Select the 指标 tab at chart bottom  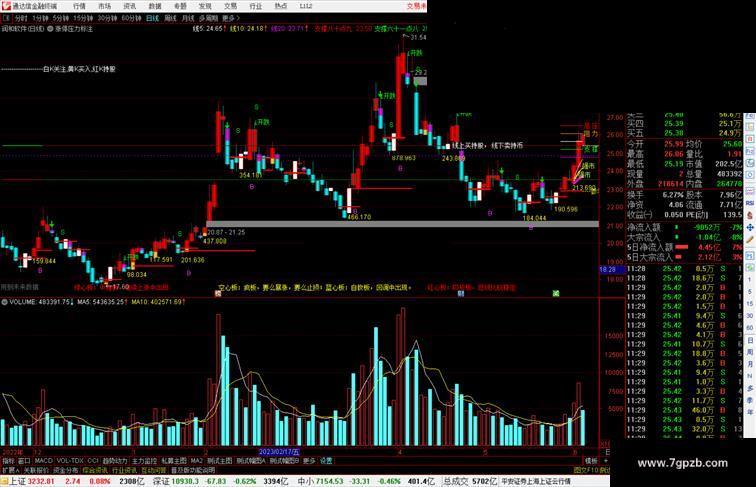coord(9,461)
